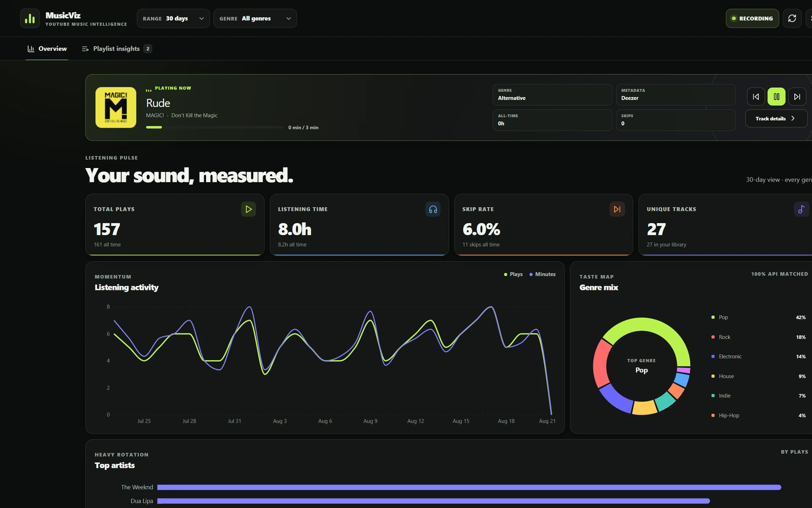
Task: Click the Genre metadata box showing Alternative
Action: 552,95
